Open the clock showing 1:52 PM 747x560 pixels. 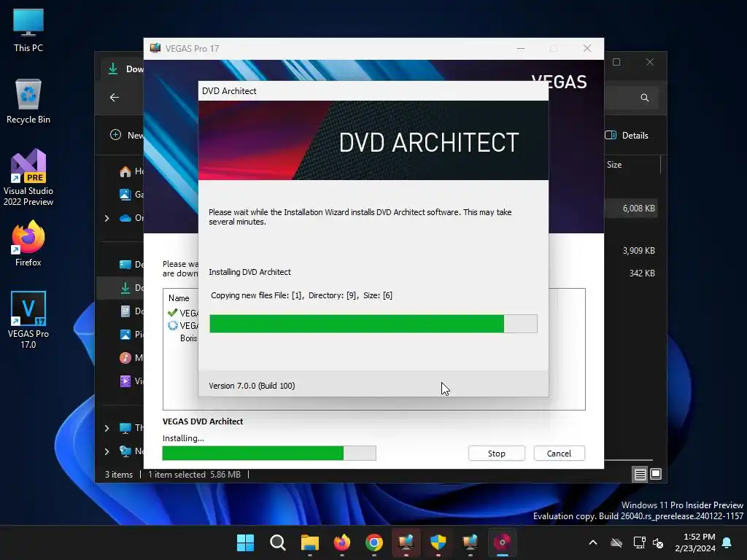(x=695, y=542)
